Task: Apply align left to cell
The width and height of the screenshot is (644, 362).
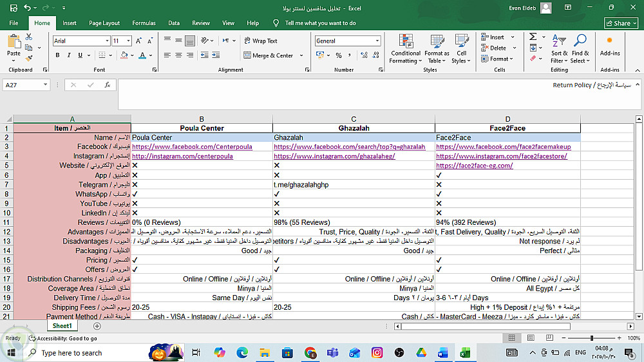Action: (167, 55)
